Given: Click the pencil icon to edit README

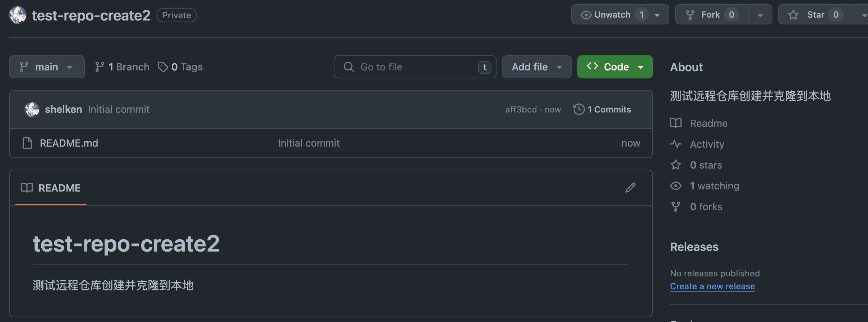Looking at the screenshot, I should [630, 188].
